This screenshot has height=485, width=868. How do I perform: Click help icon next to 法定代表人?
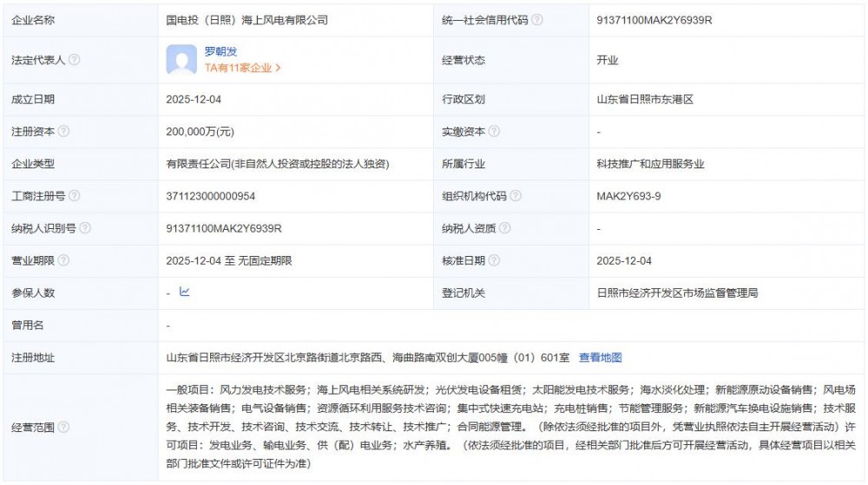75,60
